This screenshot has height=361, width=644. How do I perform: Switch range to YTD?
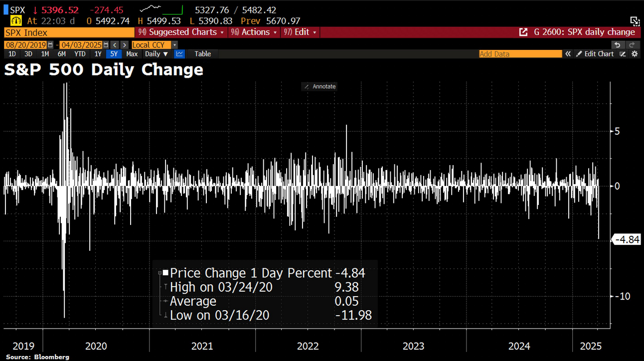click(x=80, y=54)
